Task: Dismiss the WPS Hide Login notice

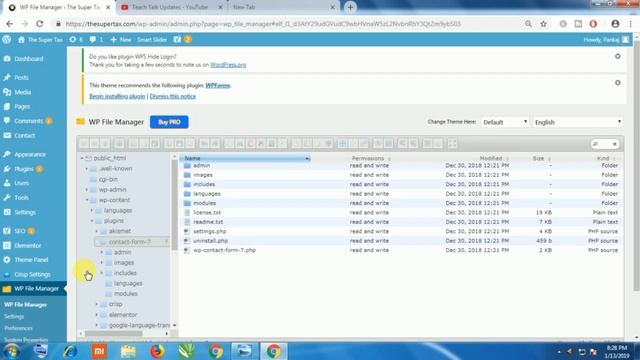Action: [x=618, y=56]
